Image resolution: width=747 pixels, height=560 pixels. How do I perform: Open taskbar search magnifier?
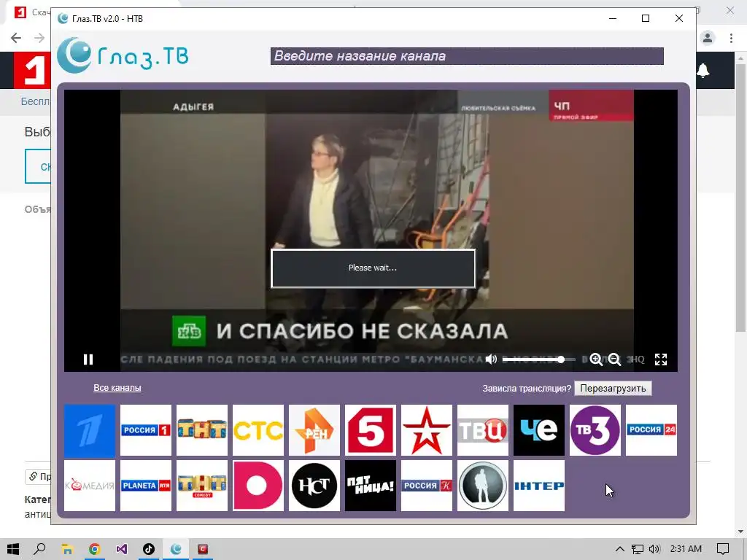[40, 549]
